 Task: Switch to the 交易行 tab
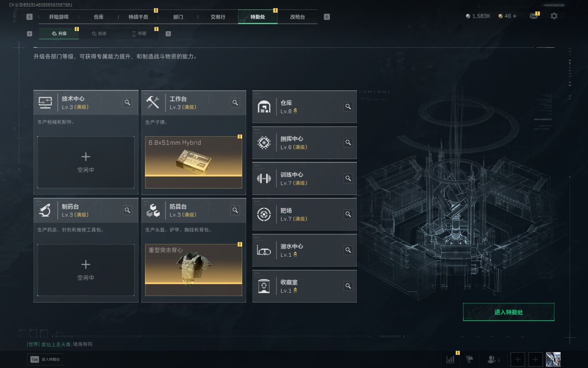click(x=218, y=17)
